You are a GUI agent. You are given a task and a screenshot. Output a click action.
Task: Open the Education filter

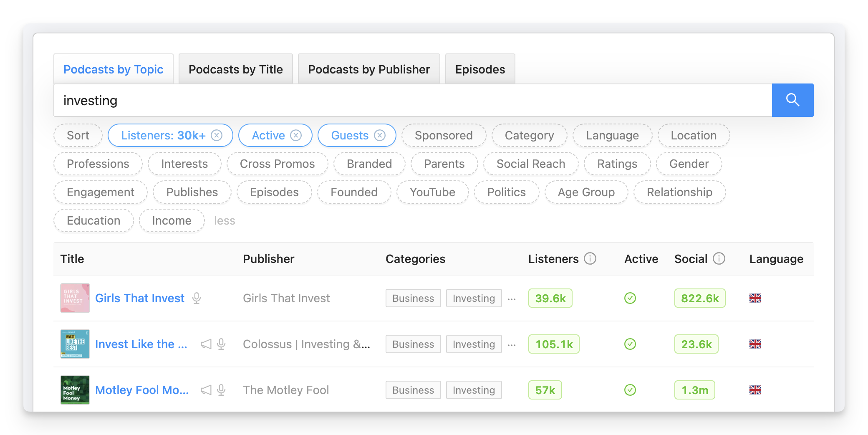pyautogui.click(x=93, y=220)
